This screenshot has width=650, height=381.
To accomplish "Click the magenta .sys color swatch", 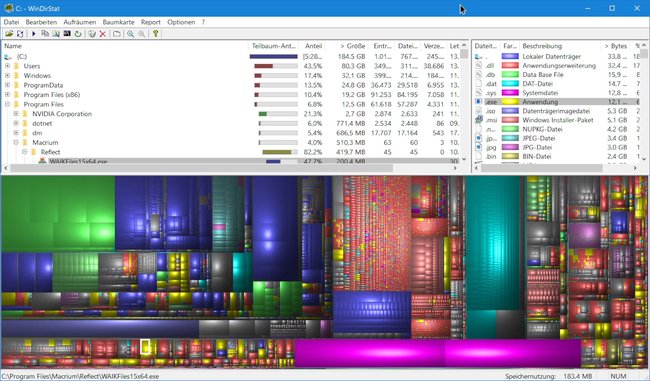I will click(x=510, y=93).
